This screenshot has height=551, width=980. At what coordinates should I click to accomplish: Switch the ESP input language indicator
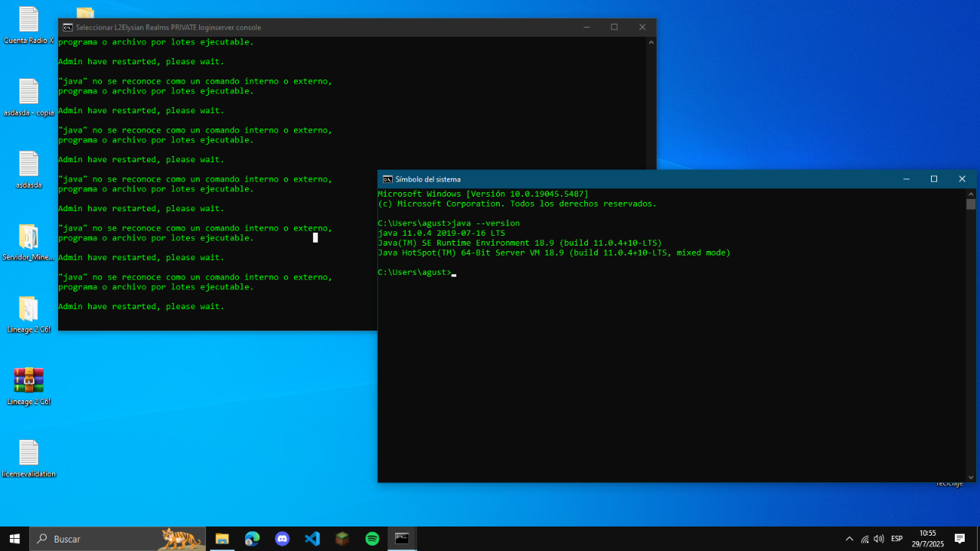(x=897, y=539)
